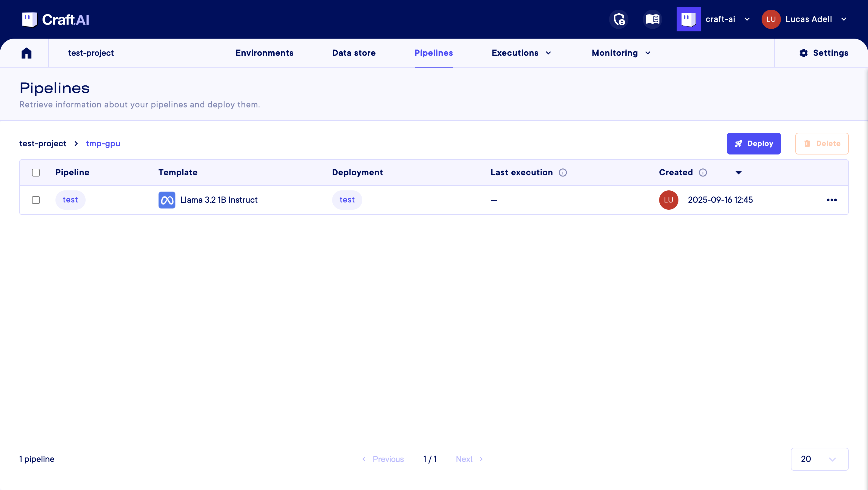Image resolution: width=868 pixels, height=490 pixels.
Task: Click the Last execution info icon
Action: click(x=563, y=173)
